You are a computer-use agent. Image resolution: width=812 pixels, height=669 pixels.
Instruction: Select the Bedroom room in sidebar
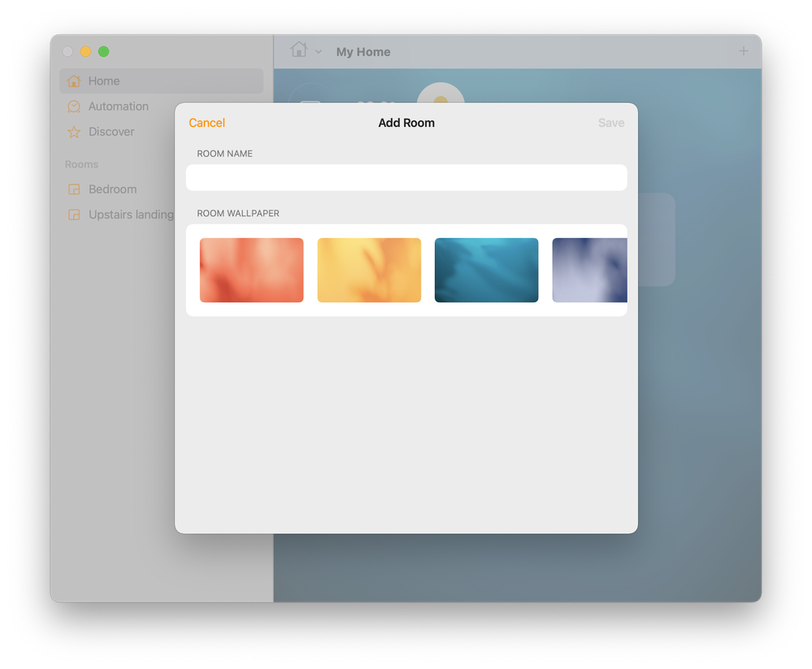[112, 189]
